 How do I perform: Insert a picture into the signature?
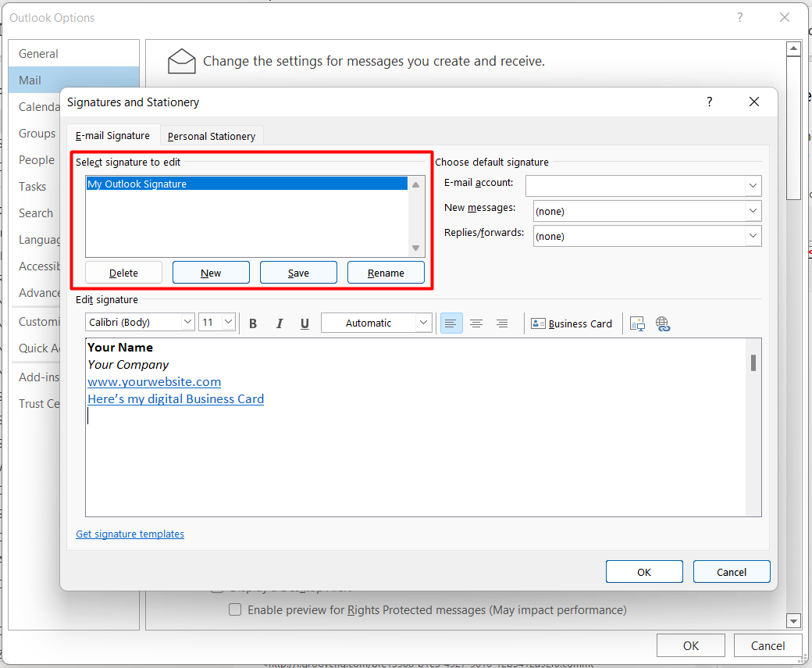click(637, 324)
